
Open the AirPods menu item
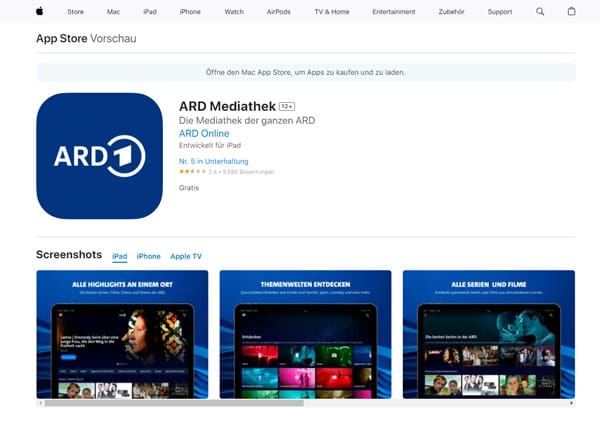click(279, 12)
